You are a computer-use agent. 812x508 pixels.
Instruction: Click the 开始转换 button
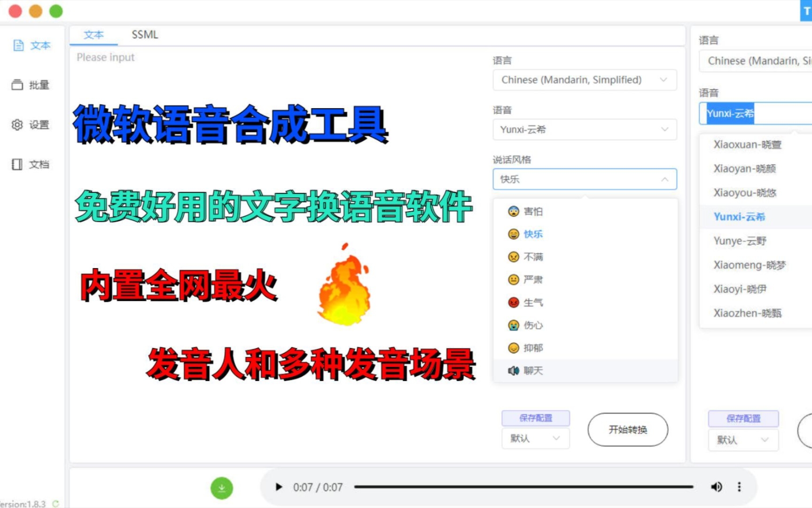[x=628, y=429]
